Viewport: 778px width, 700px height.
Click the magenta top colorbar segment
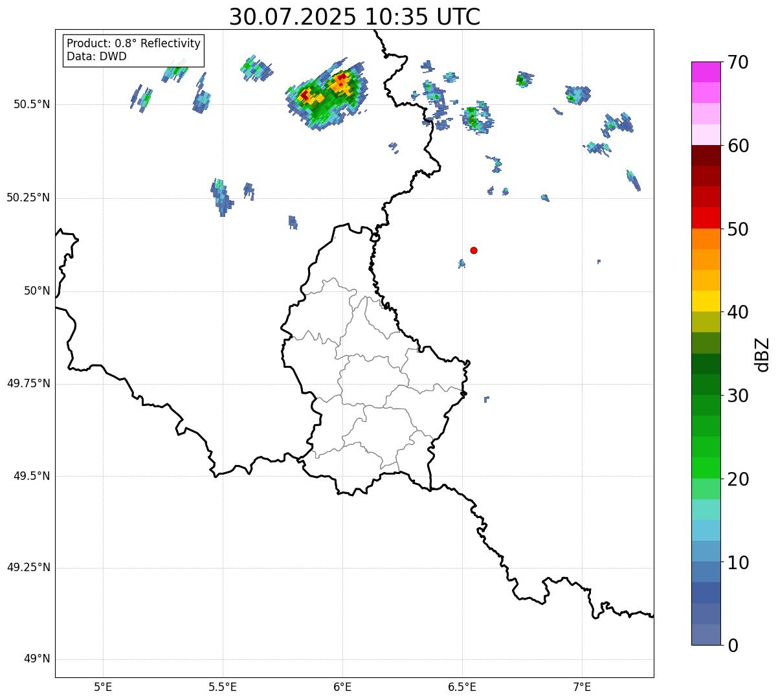(706, 72)
